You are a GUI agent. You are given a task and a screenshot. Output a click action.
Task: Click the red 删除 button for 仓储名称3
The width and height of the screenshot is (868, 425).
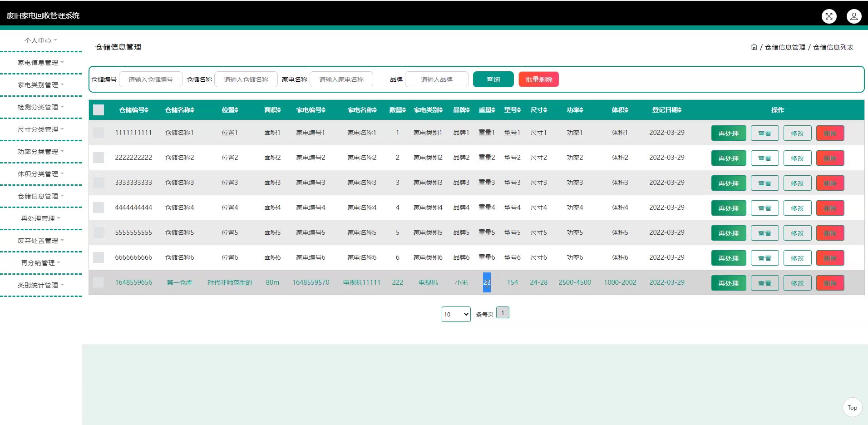coord(830,183)
